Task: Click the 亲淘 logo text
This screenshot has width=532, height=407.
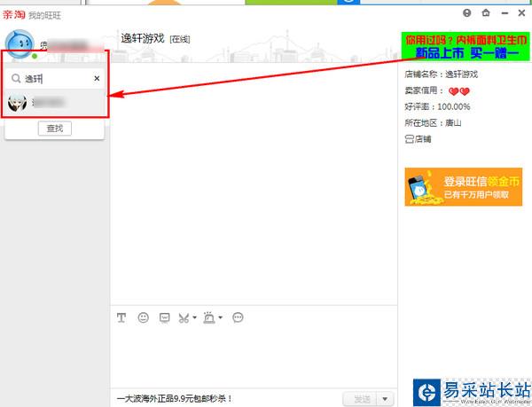Action: [x=14, y=14]
